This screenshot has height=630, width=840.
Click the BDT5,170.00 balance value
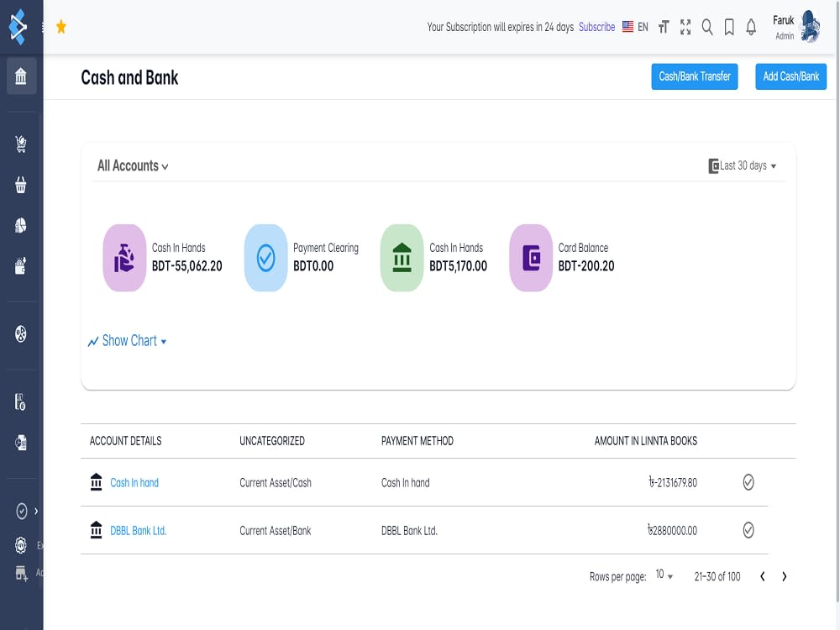point(458,266)
